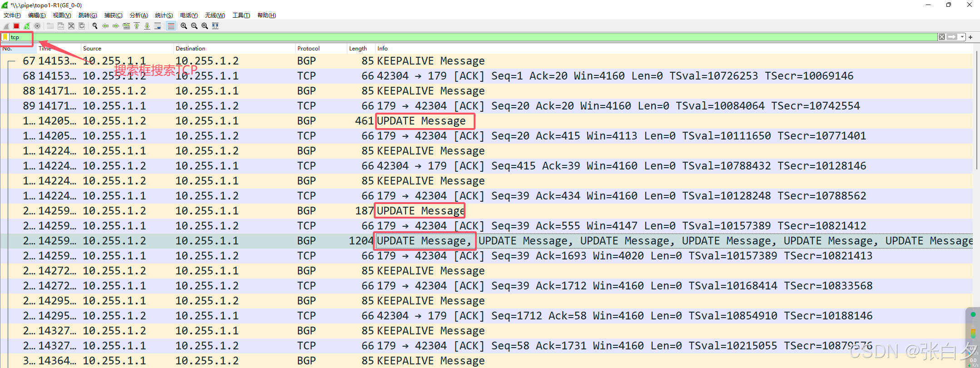This screenshot has height=368, width=980.
Task: Select the BGP UPDATE Message row with length 187
Action: click(x=487, y=211)
